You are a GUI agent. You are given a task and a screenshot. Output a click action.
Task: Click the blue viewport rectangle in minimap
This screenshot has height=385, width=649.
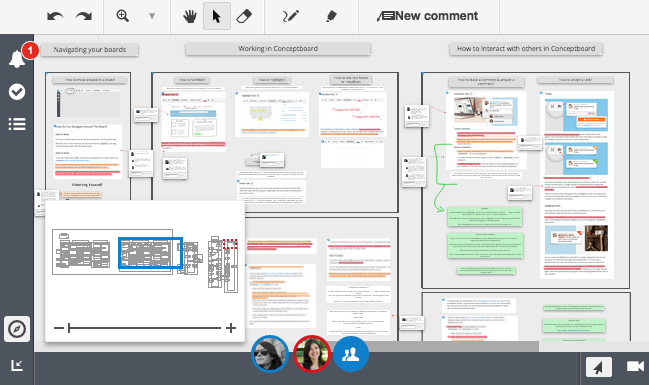pyautogui.click(x=150, y=253)
